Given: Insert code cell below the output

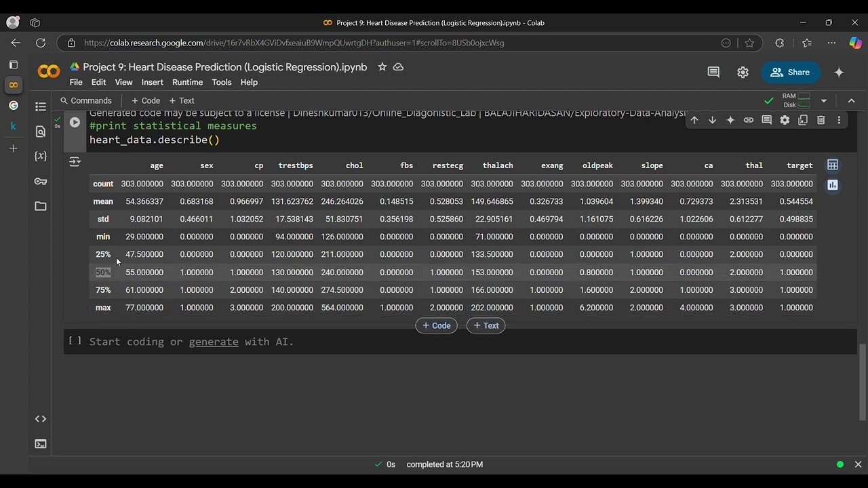Looking at the screenshot, I should click(x=436, y=325).
